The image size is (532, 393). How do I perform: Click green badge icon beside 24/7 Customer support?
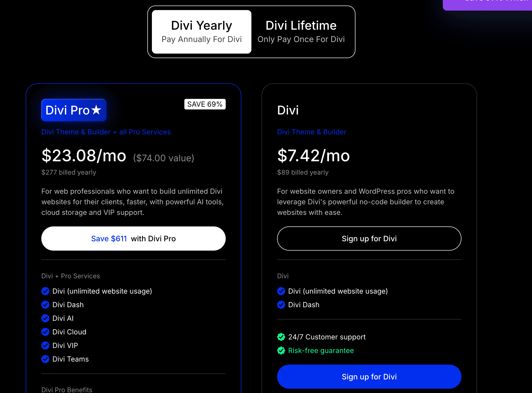click(x=281, y=337)
